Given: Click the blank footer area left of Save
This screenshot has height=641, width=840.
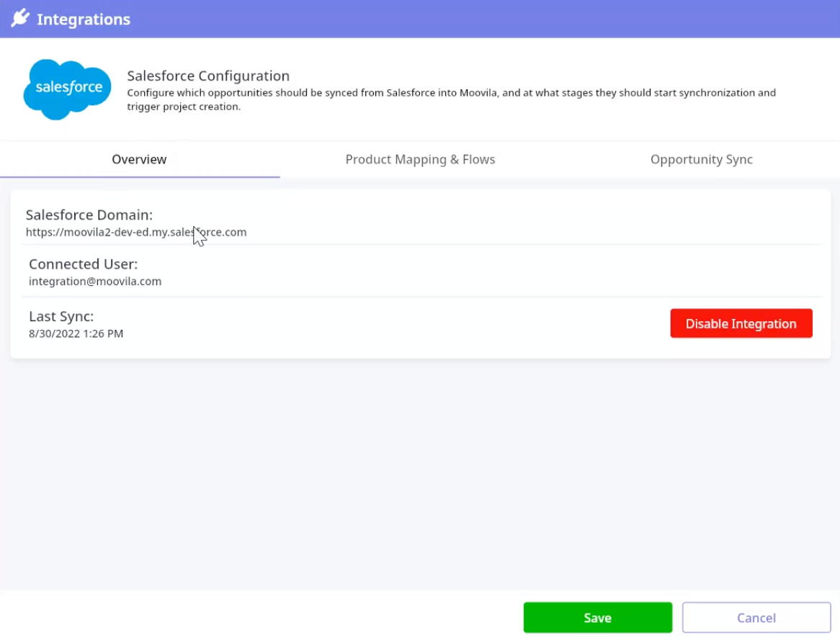Looking at the screenshot, I should pyautogui.click(x=259, y=617).
